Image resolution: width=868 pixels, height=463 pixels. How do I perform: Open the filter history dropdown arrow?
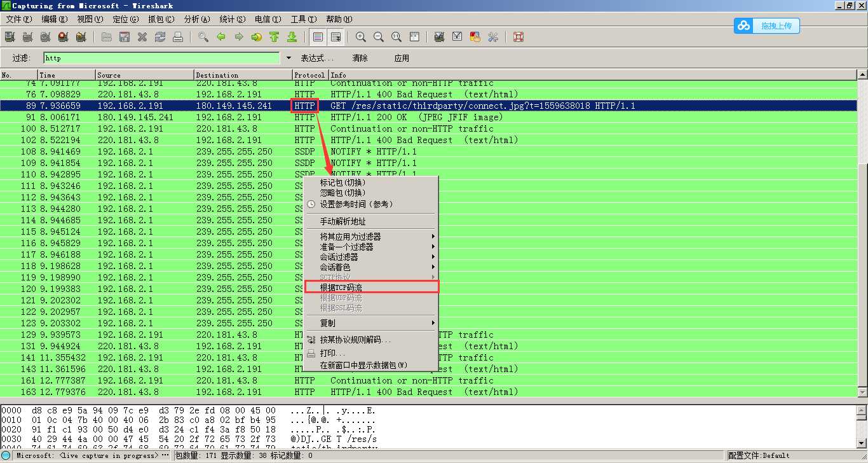pyautogui.click(x=288, y=58)
